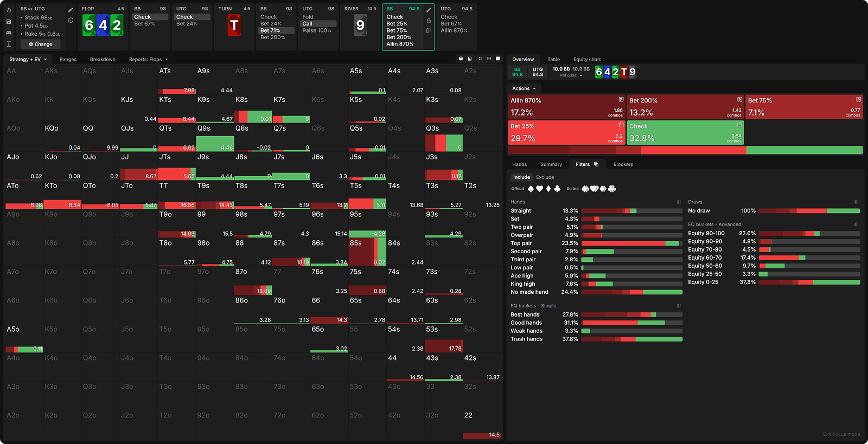Click the offsuit hearts suit filter icon
This screenshot has width=868, height=444.
click(x=539, y=189)
